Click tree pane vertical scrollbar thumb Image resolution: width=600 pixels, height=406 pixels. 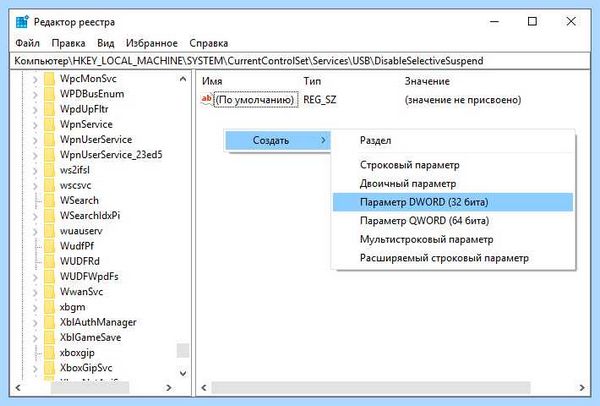183,351
